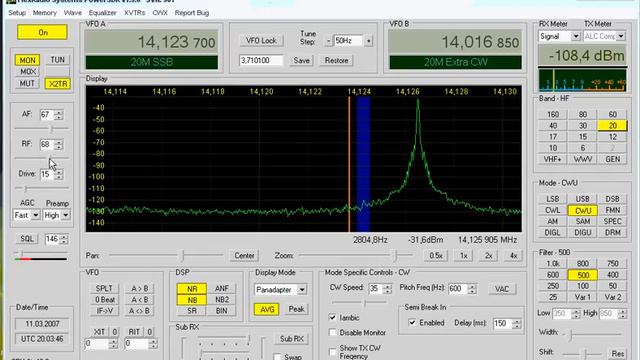Click the SPLT split button
Image resolution: width=640 pixels, height=360 pixels.
pyautogui.click(x=104, y=288)
